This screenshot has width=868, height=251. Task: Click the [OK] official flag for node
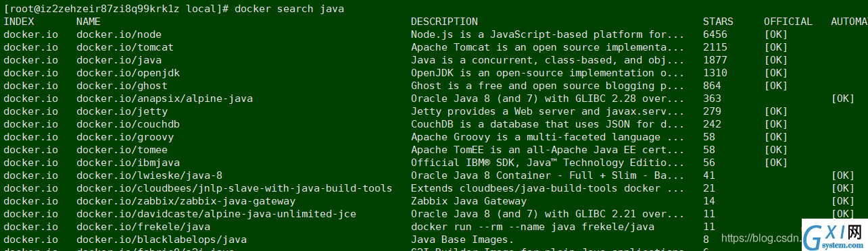coord(776,34)
